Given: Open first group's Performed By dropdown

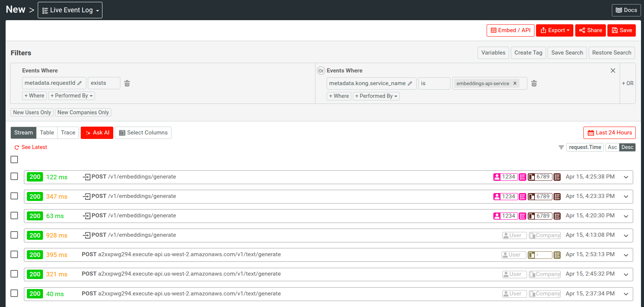Looking at the screenshot, I should click(71, 96).
